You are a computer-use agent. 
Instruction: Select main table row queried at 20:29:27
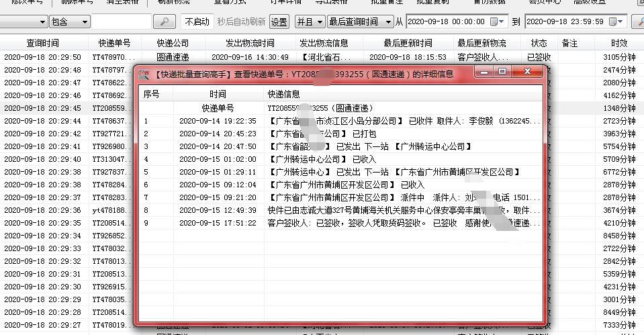click(66, 325)
